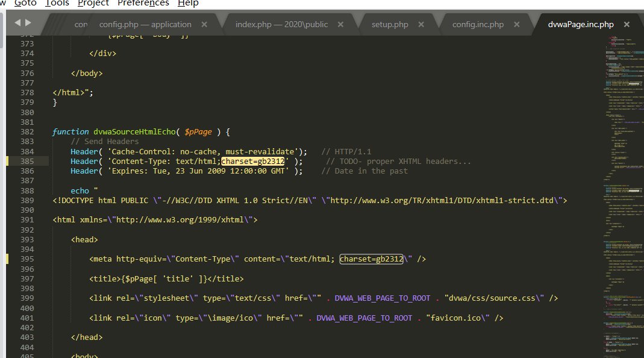Click the </div> tag on line 374
Screen dimensions: 644x358
(102, 54)
